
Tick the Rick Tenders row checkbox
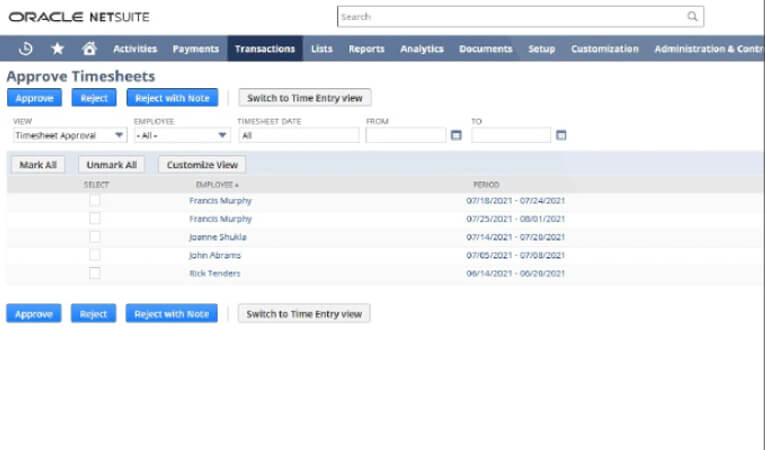point(95,273)
